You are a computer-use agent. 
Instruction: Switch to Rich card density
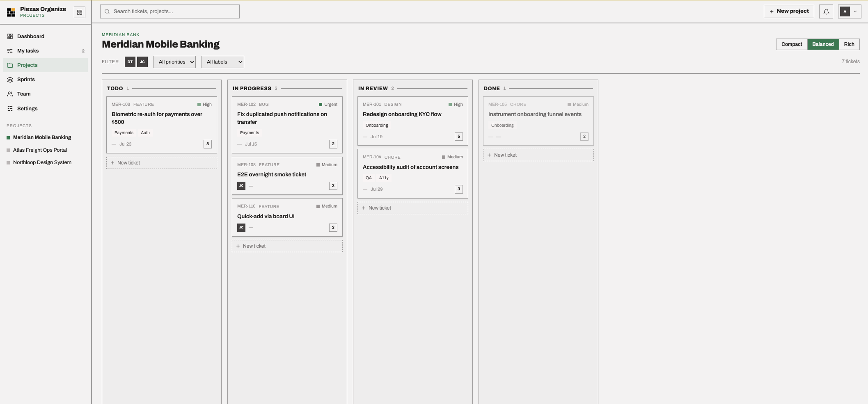(849, 44)
